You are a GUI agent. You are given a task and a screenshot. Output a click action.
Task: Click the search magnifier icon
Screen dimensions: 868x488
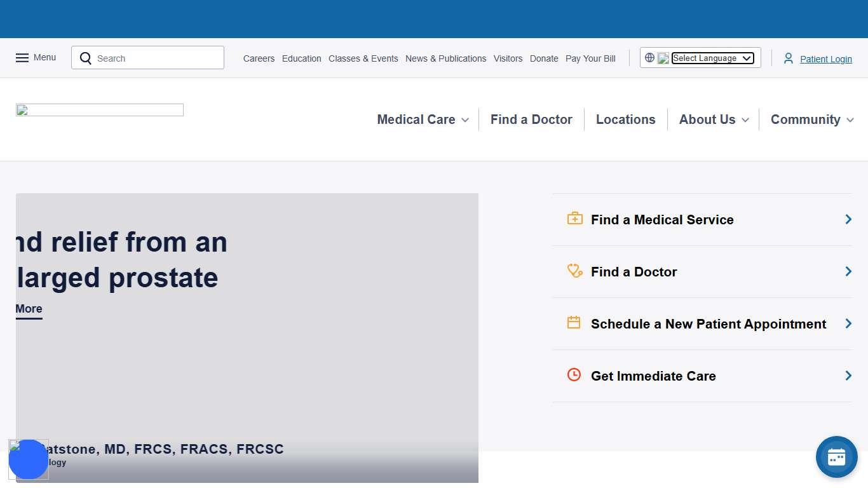(86, 58)
